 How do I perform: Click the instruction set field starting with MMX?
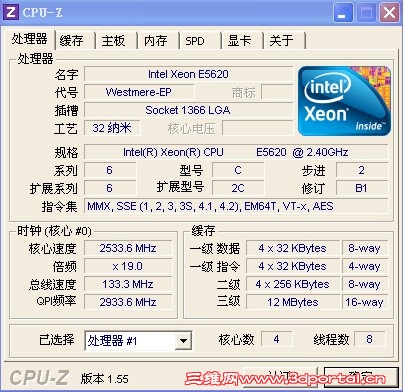pyautogui.click(x=236, y=206)
